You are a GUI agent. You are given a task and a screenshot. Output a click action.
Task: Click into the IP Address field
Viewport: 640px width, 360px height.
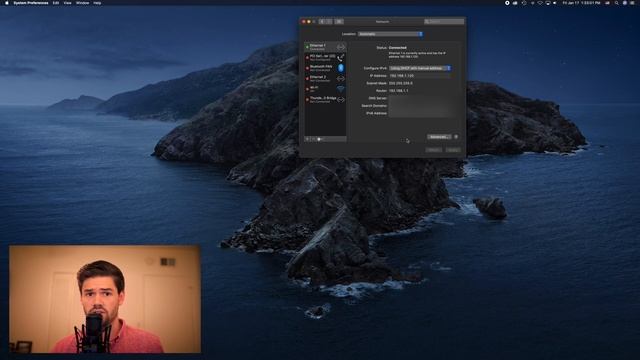(x=420, y=76)
